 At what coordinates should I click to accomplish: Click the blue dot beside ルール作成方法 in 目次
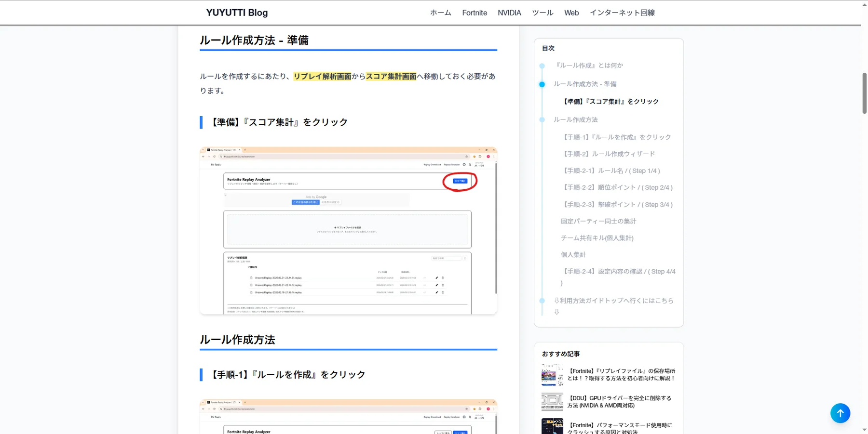click(542, 119)
